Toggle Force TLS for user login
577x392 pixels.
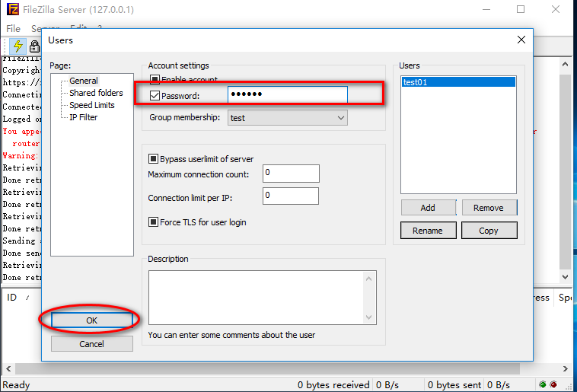point(153,222)
